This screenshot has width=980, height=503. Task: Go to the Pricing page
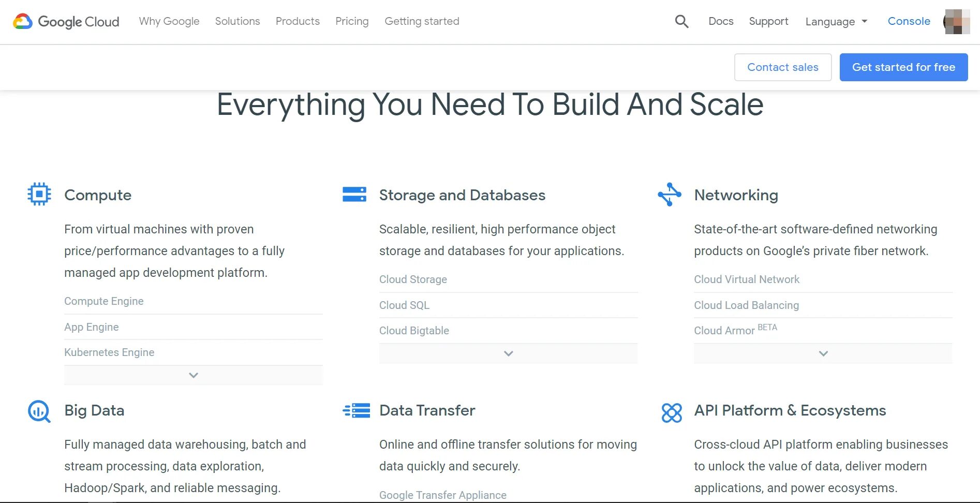[x=352, y=21]
